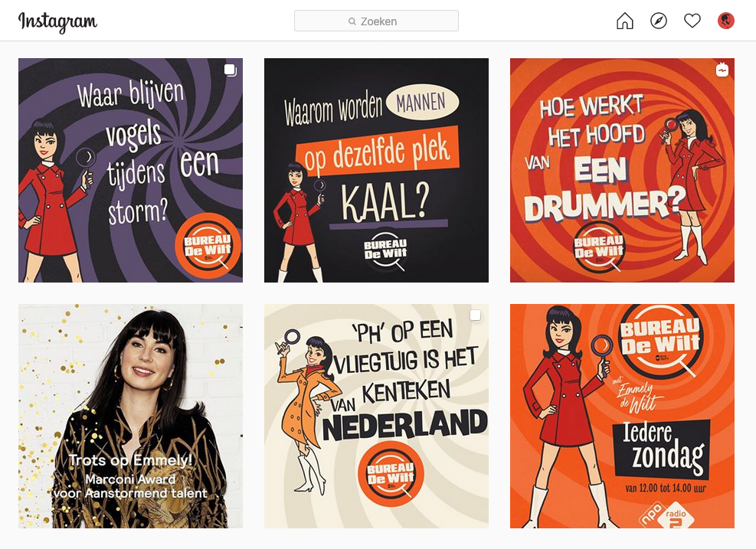Image resolution: width=756 pixels, height=549 pixels.
Task: Open the Activity heart icon
Action: pyautogui.click(x=692, y=21)
